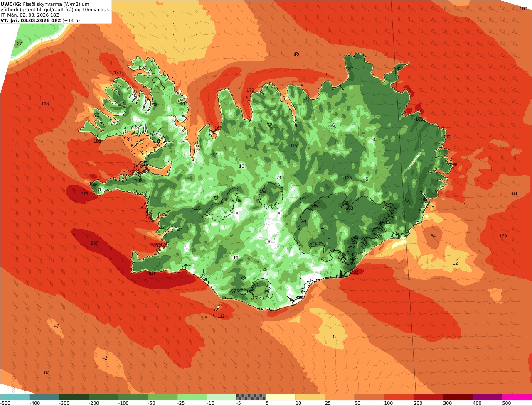The height and width of the screenshot is (406, 532).
Task: Click the legend swatch between -200 and -100
Action: pos(103,397)
